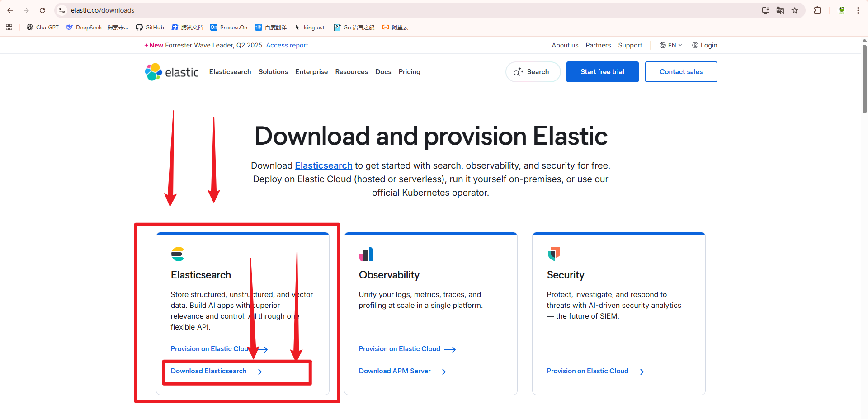This screenshot has height=419, width=868.
Task: Expand the EN language dropdown
Action: (671, 45)
